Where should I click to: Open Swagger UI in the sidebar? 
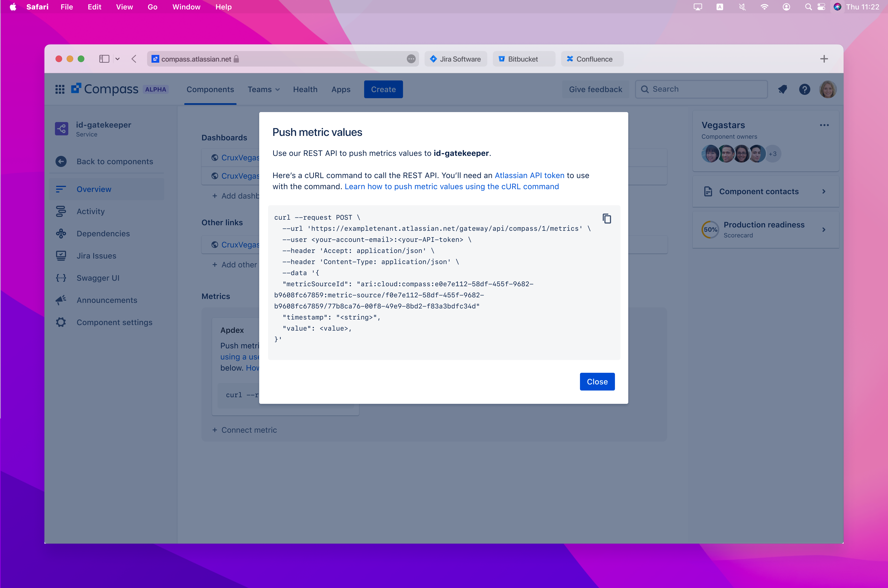(x=107, y=278)
